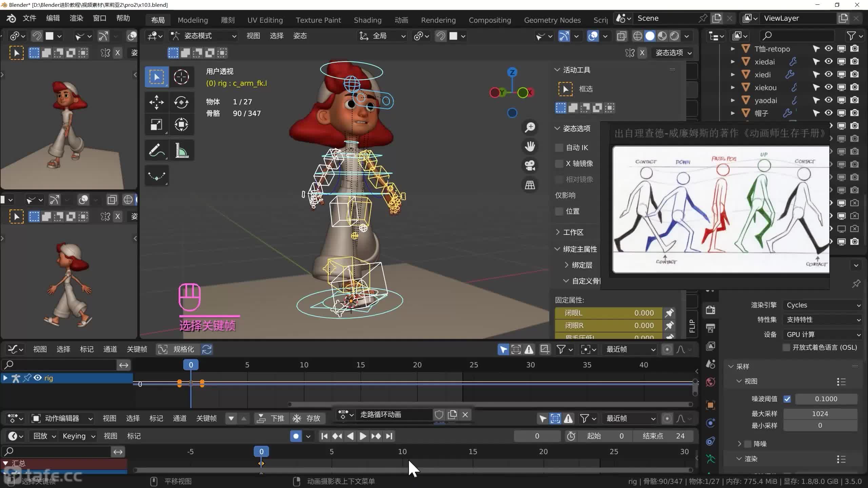Switch to UV Editing workspace tab
This screenshot has width=868, height=488.
point(265,20)
